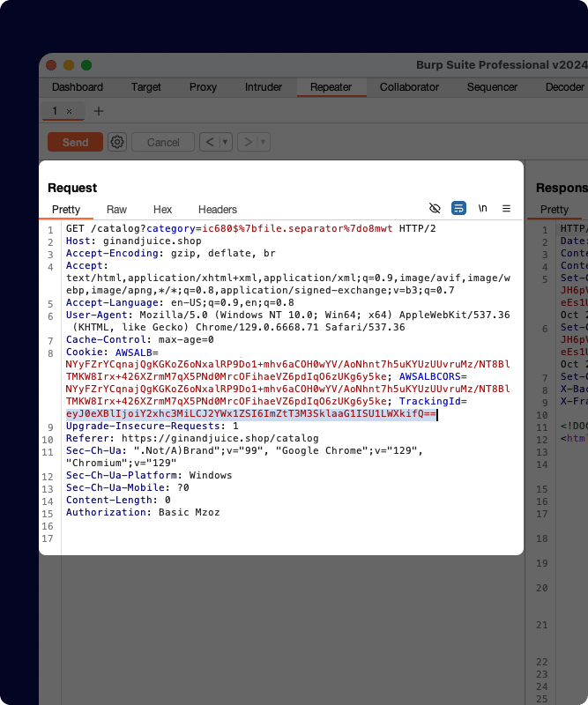Image resolution: width=588 pixels, height=705 pixels.
Task: Switch to the Raw request view
Action: pyautogui.click(x=116, y=210)
